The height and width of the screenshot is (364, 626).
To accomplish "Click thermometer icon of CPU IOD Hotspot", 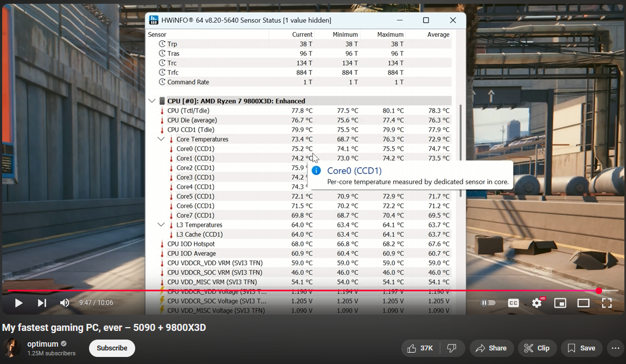I will [x=162, y=244].
